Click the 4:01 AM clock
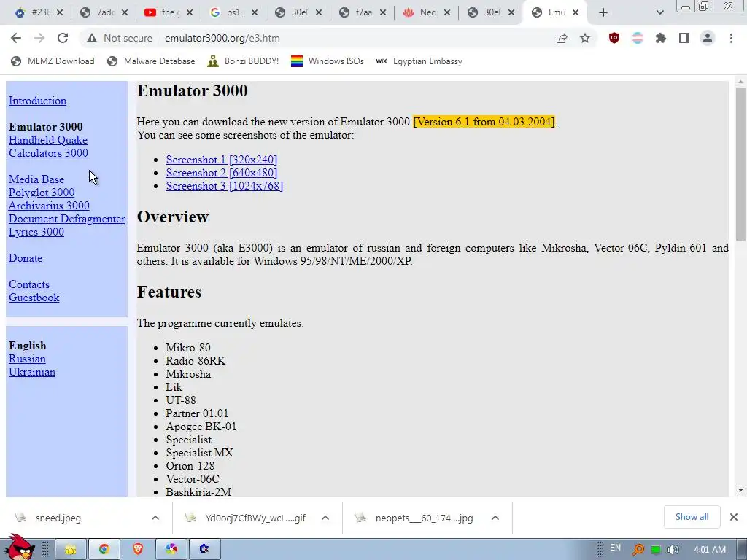The width and height of the screenshot is (747, 560). pos(710,550)
